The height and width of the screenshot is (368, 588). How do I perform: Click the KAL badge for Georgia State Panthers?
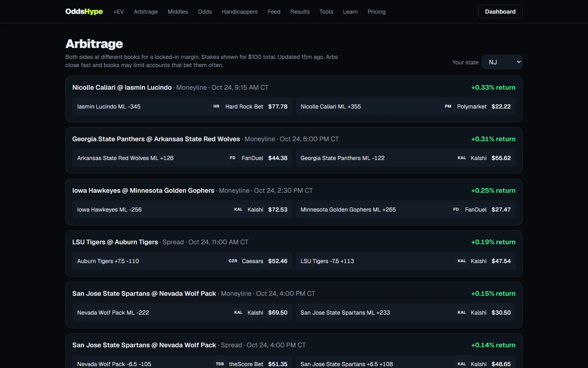click(x=462, y=158)
